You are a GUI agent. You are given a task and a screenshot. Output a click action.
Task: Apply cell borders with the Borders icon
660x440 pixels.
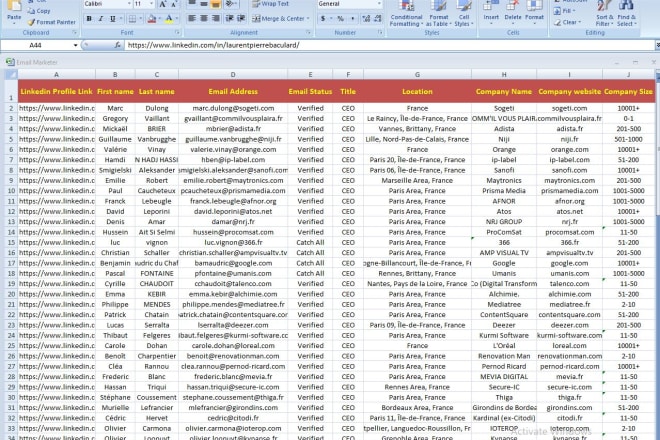coord(132,19)
